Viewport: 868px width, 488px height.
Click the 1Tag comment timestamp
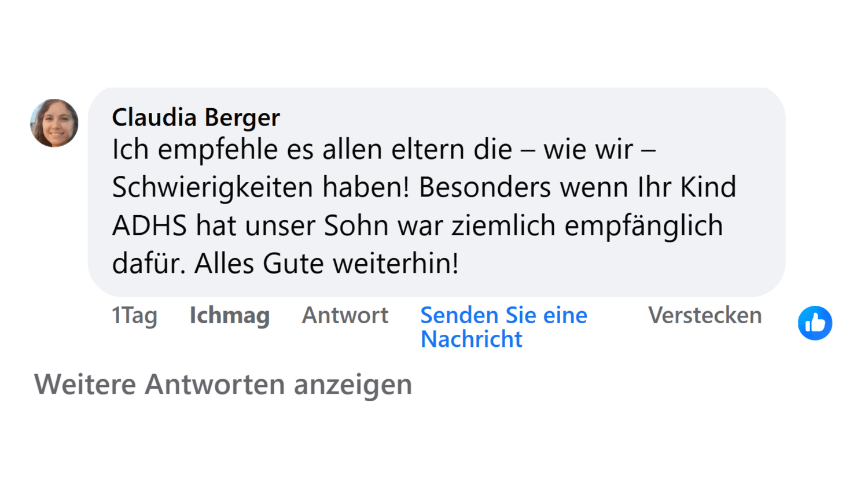click(x=134, y=316)
